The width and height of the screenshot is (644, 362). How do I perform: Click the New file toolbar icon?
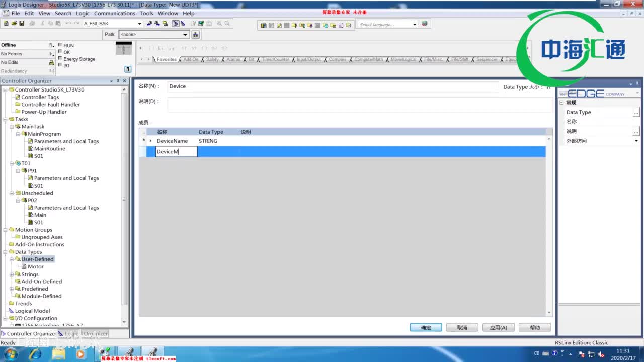click(6, 24)
